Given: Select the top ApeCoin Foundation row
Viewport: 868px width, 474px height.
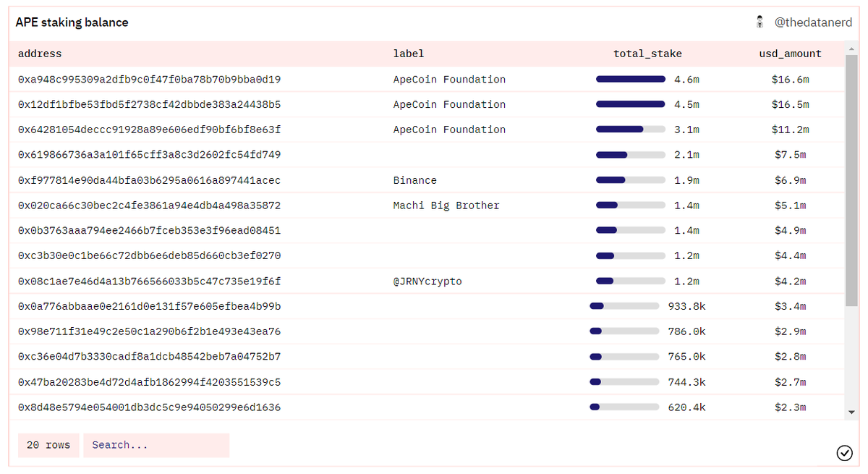Looking at the screenshot, I should pyautogui.click(x=289, y=79).
